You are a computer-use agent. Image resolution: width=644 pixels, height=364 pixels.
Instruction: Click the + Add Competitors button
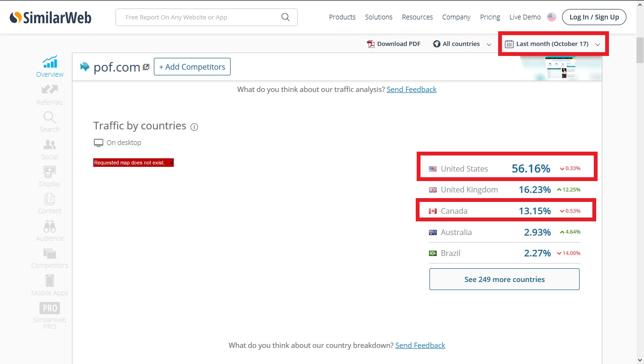tap(192, 67)
